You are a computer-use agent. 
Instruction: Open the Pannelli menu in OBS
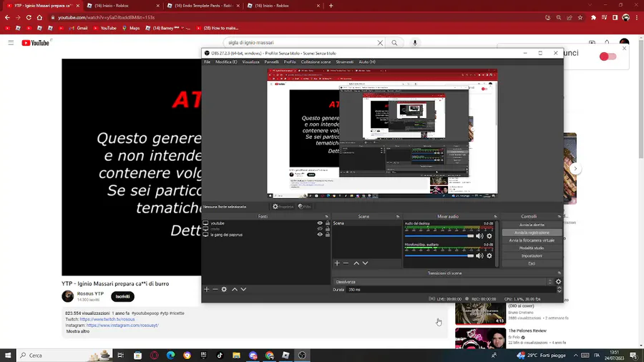271,62
